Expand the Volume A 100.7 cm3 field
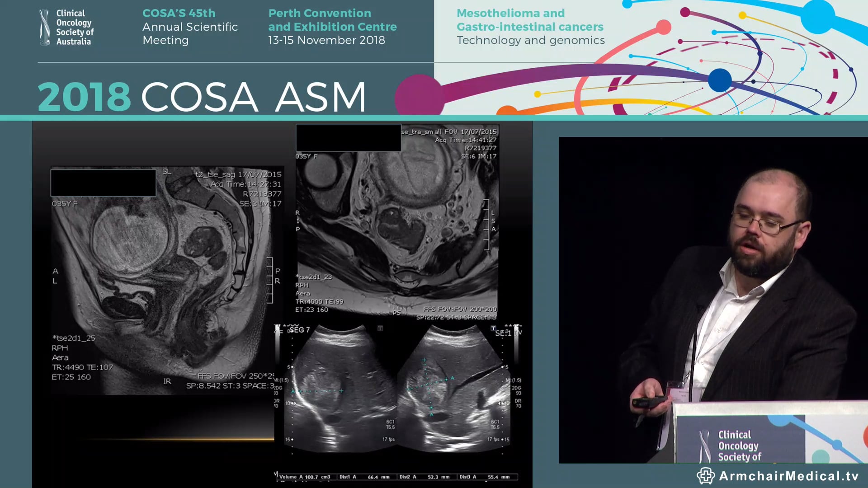This screenshot has height=488, width=868. (304, 477)
